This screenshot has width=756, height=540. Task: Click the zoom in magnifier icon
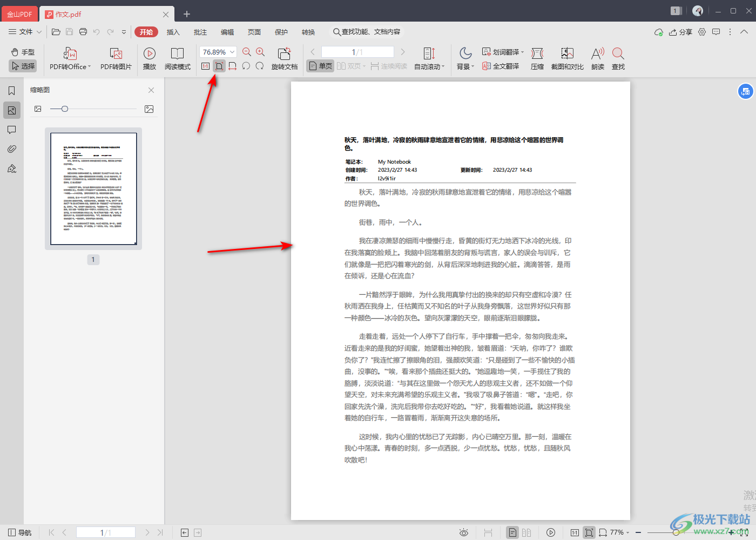click(x=260, y=52)
